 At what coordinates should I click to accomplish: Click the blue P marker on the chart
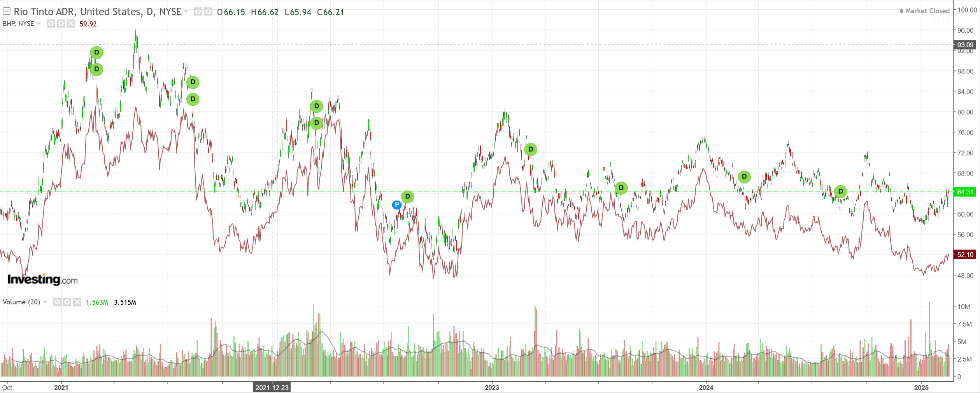pyautogui.click(x=396, y=205)
